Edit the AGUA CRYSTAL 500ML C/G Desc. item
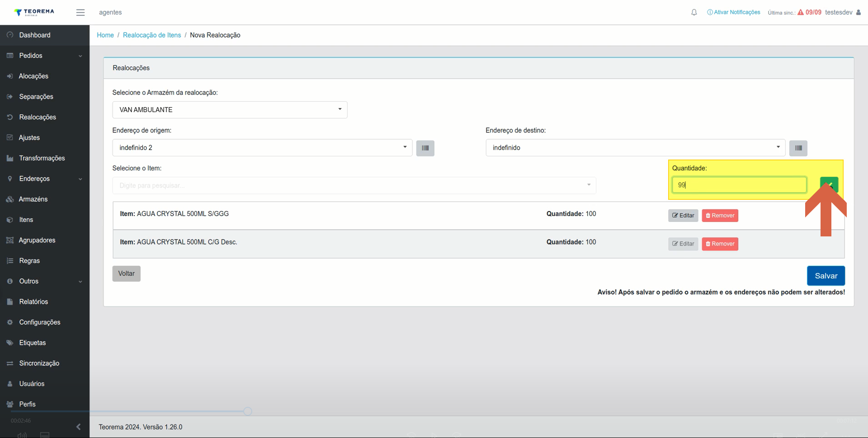Screen dimensions: 868x438 tap(683, 244)
